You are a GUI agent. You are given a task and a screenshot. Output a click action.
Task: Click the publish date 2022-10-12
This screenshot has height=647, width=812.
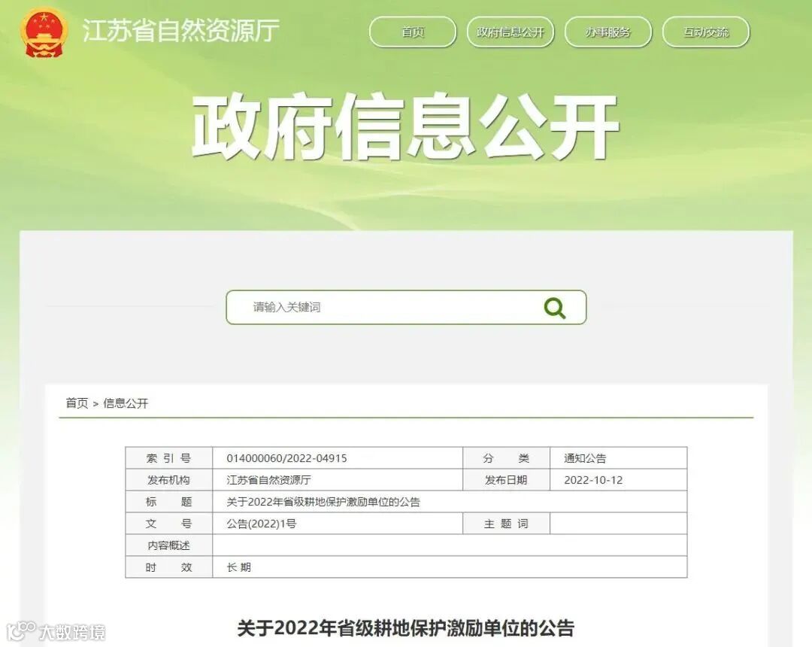(x=593, y=480)
